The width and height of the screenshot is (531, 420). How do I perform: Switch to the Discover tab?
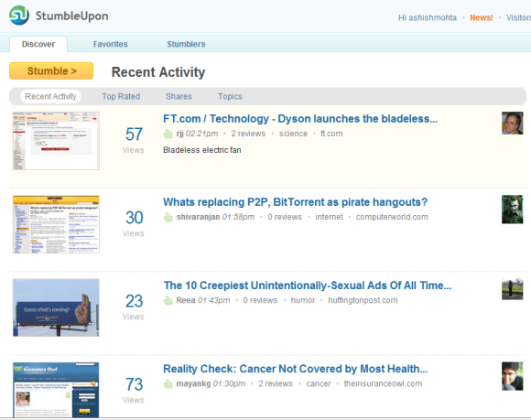(38, 44)
